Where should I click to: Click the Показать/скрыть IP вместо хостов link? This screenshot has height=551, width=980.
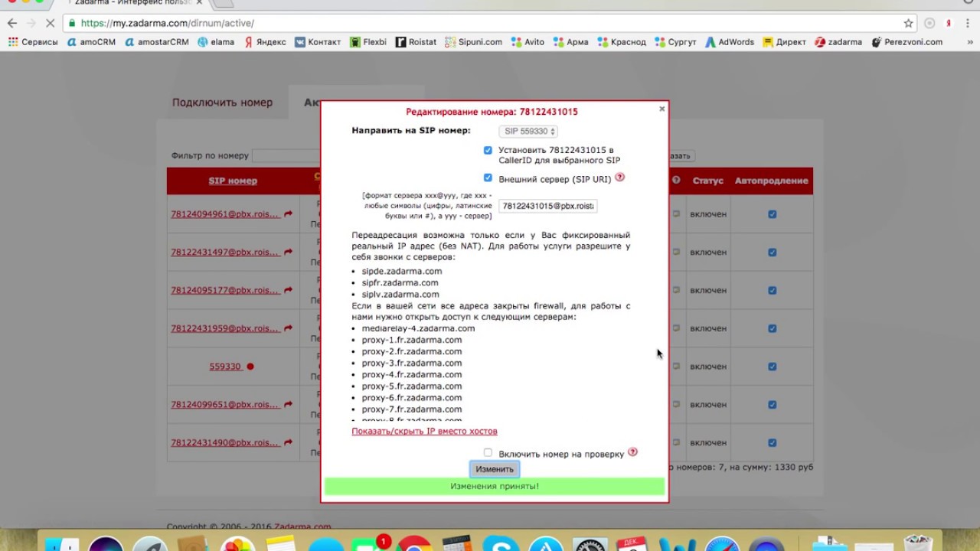click(x=424, y=432)
